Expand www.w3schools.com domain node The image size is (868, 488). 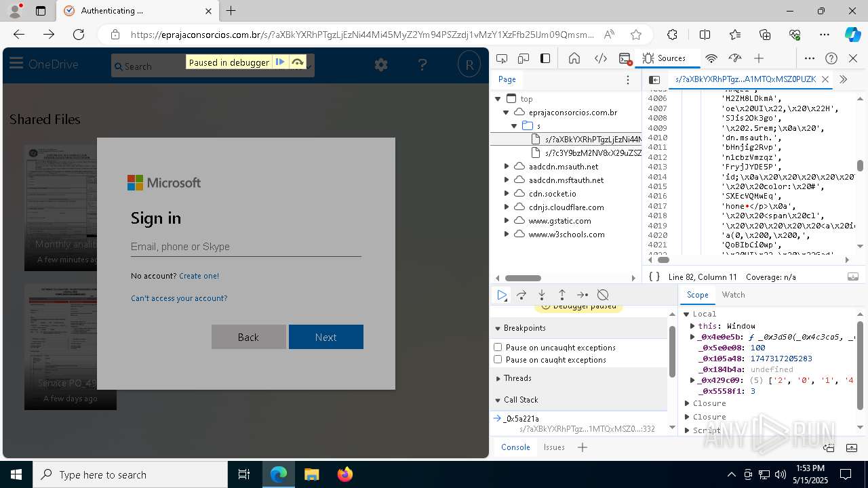pyautogui.click(x=506, y=235)
